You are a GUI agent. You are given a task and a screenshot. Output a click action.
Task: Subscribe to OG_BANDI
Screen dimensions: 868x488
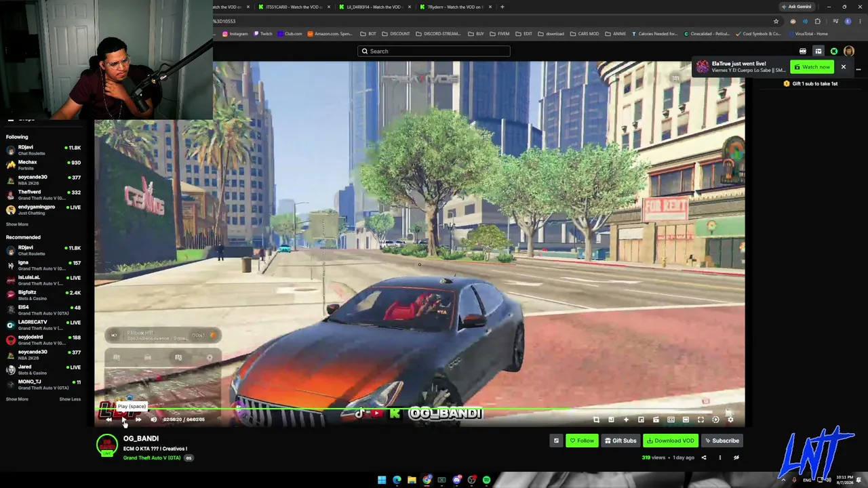coord(722,441)
